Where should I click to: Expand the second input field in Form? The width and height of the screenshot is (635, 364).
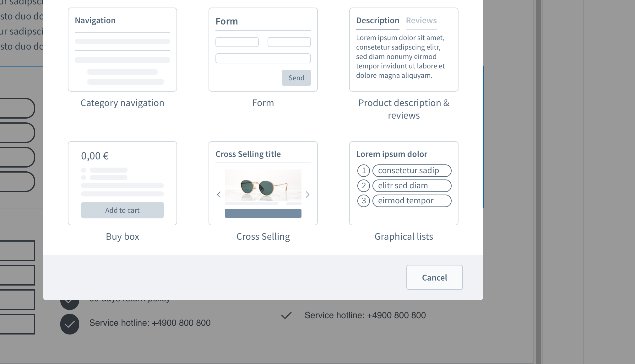pyautogui.click(x=289, y=42)
